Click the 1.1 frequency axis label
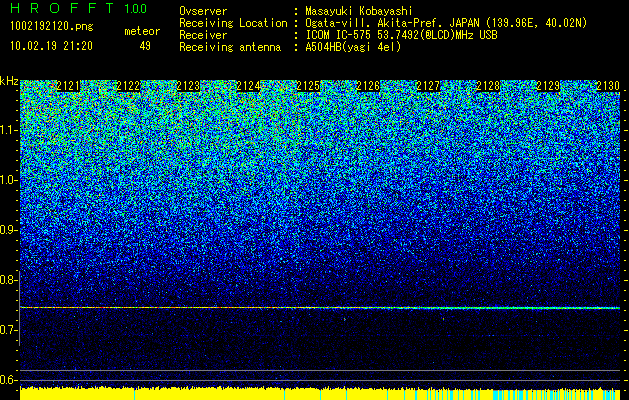The height and width of the screenshot is (400, 629). click(x=7, y=130)
